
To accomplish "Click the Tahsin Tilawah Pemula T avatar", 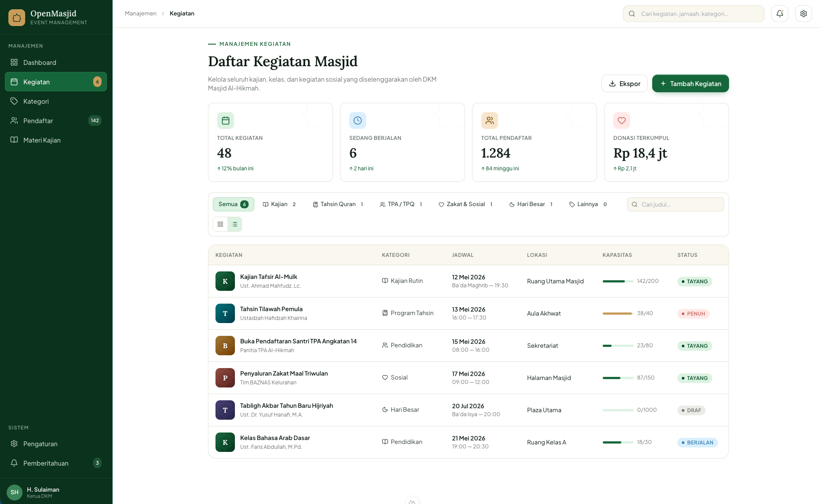I will [x=225, y=313].
